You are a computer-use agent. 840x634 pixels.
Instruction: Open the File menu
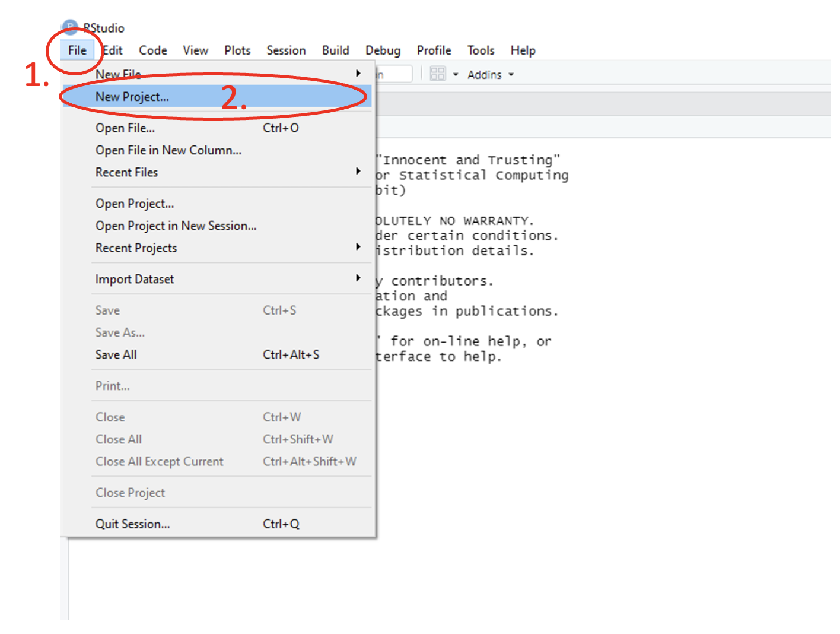77,50
